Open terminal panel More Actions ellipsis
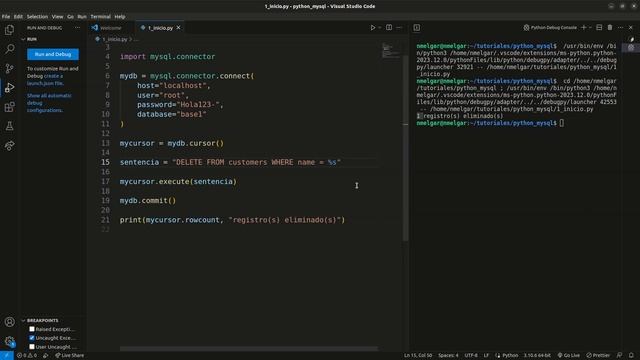This screenshot has width=640, height=360. tap(620, 27)
